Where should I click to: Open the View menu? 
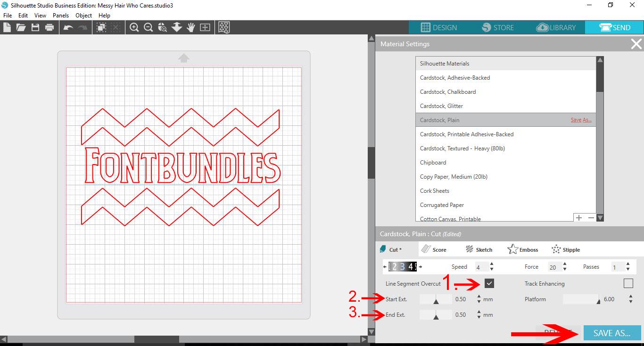click(40, 16)
